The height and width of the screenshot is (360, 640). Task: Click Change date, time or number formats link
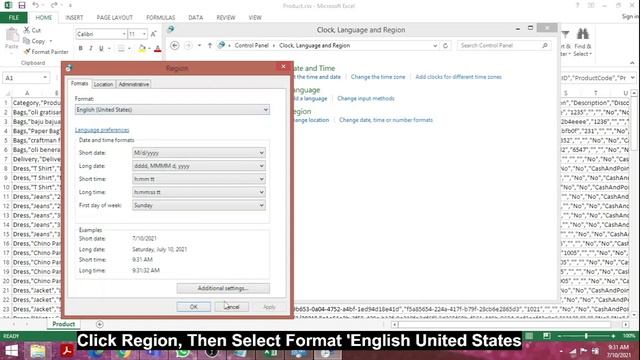click(x=386, y=120)
